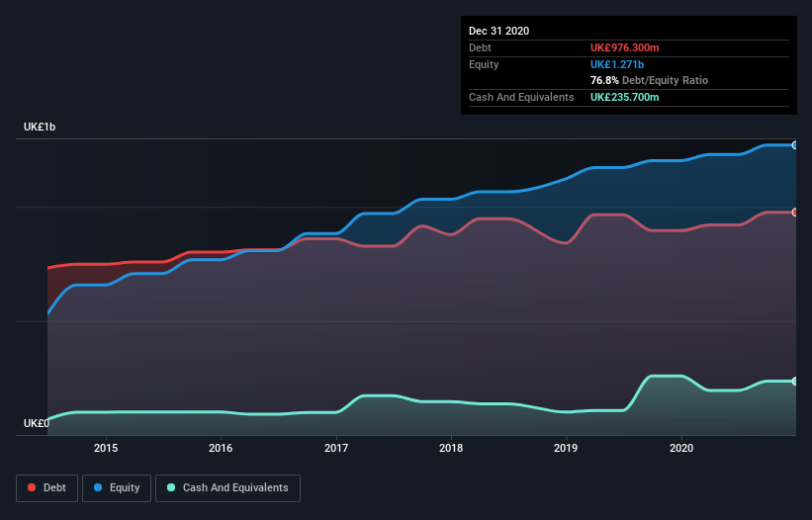The image size is (812, 520).
Task: Click the UK£976.300m debt value
Action: pos(624,47)
